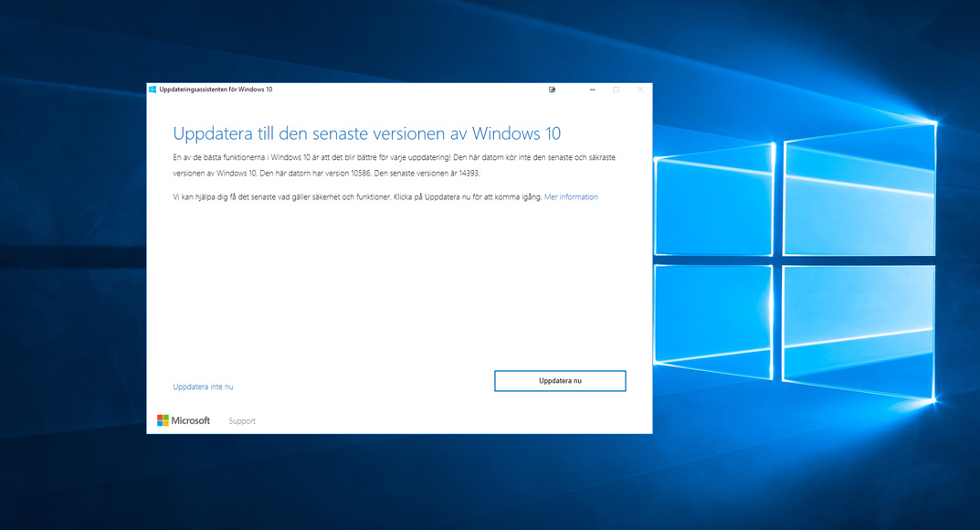Click the "Uppdatera till den senaste versionen" heading
This screenshot has height=530, width=980.
click(366, 133)
